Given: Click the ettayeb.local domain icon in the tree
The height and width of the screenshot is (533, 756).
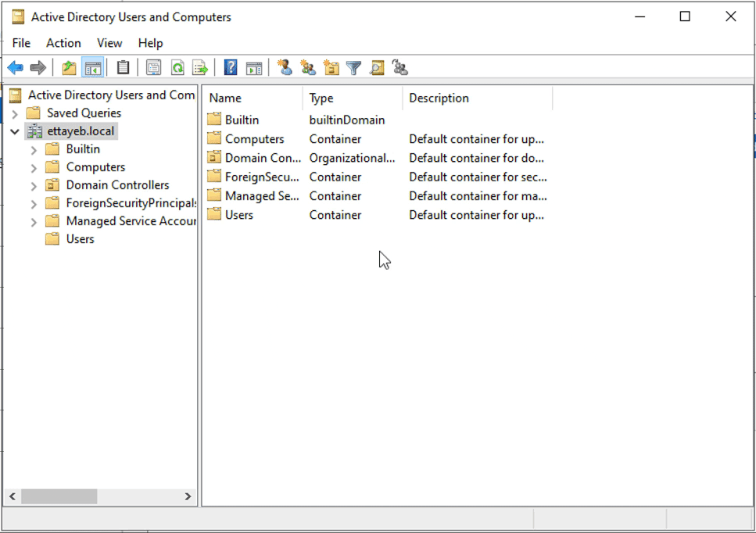Looking at the screenshot, I should pyautogui.click(x=34, y=131).
